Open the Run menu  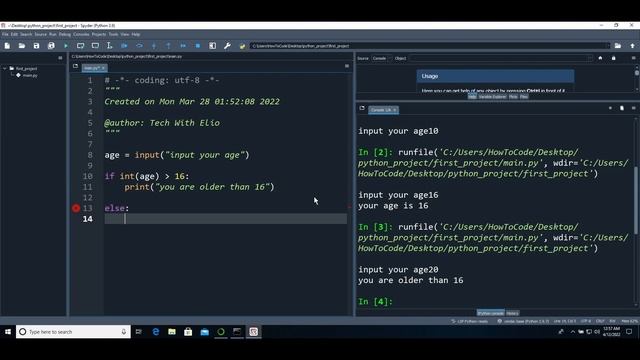tap(53, 34)
